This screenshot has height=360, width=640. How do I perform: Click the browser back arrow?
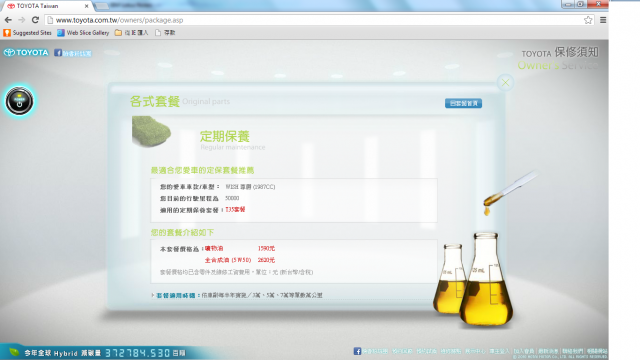tap(8, 20)
